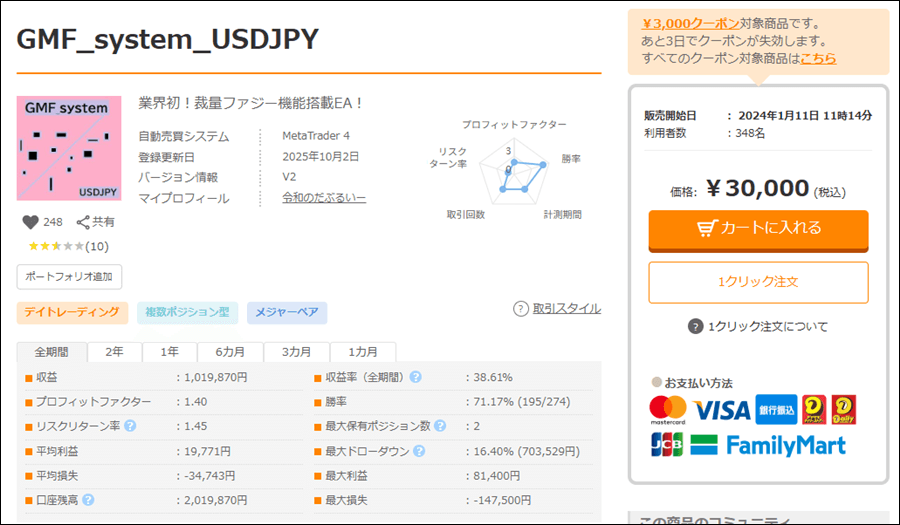Click the 最大利益 value 81,400円
The height and width of the screenshot is (525, 900).
coord(496,476)
